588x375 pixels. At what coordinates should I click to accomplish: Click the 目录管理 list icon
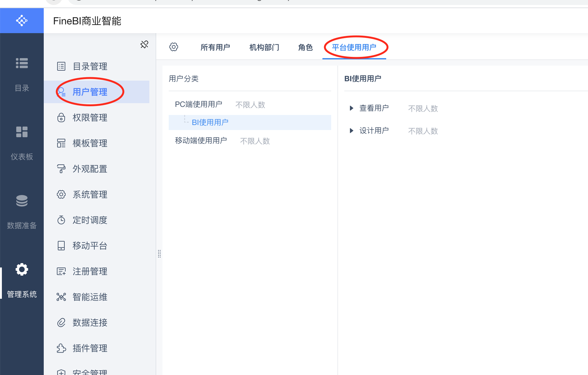61,66
